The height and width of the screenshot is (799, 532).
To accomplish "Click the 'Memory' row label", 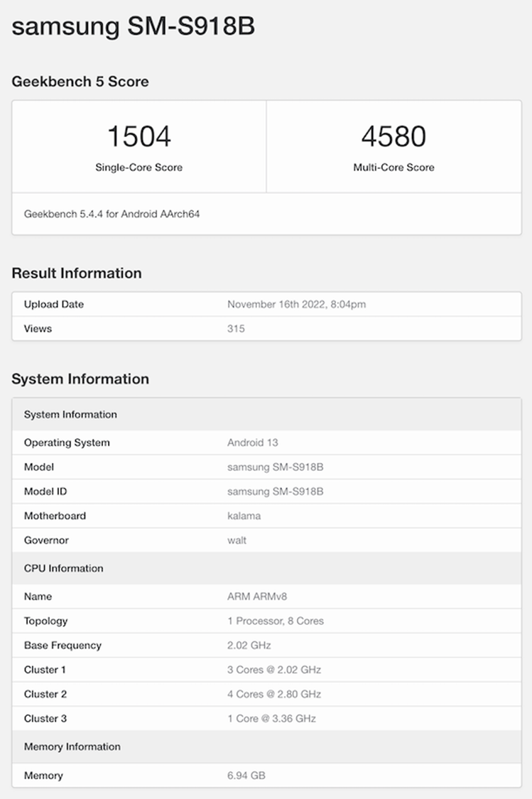I will tap(43, 776).
